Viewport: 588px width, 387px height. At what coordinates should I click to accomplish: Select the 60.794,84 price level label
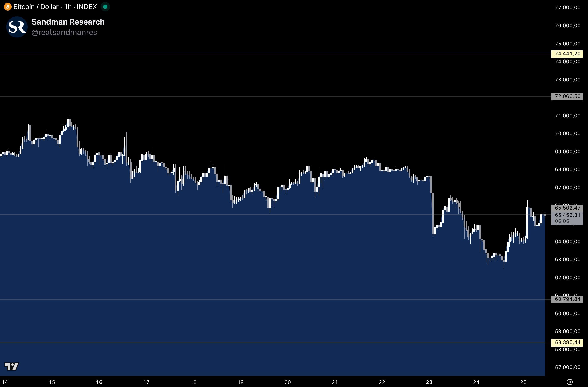pos(567,299)
